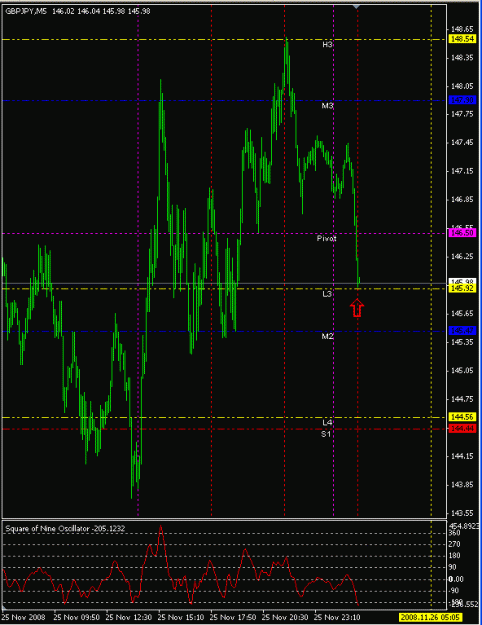Click 145.05 on the price scale
The image size is (482, 625).
pyautogui.click(x=462, y=371)
